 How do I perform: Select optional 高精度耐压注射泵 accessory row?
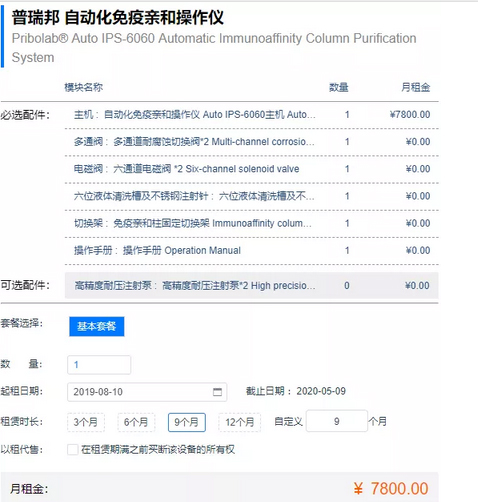point(252,285)
